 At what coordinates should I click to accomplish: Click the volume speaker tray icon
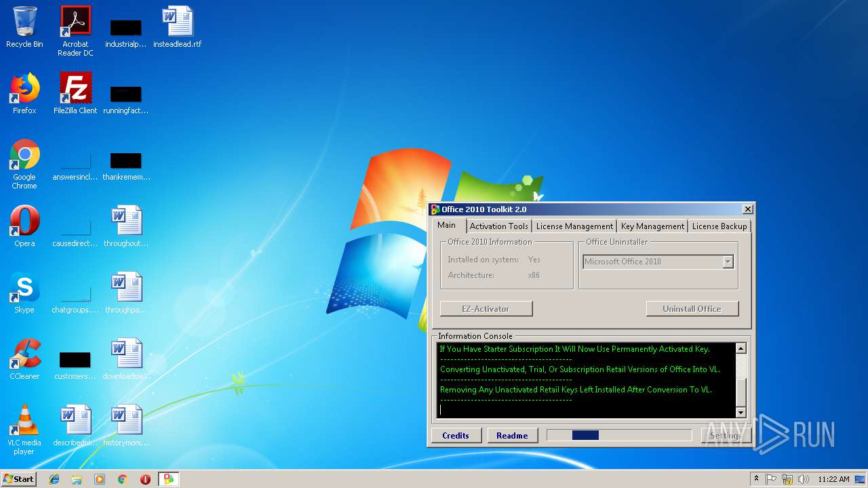point(804,479)
